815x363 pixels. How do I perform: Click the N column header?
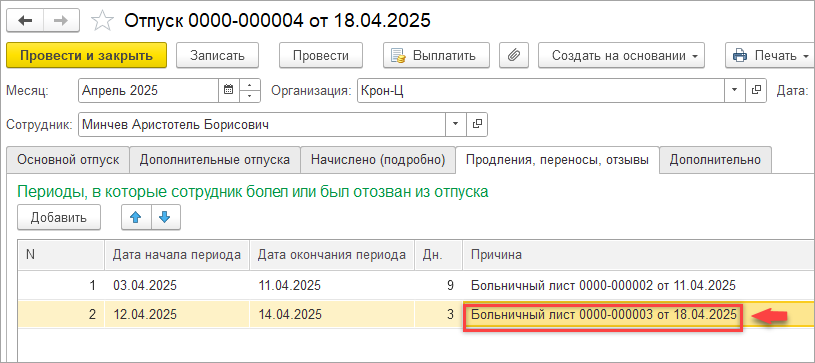coord(61,255)
